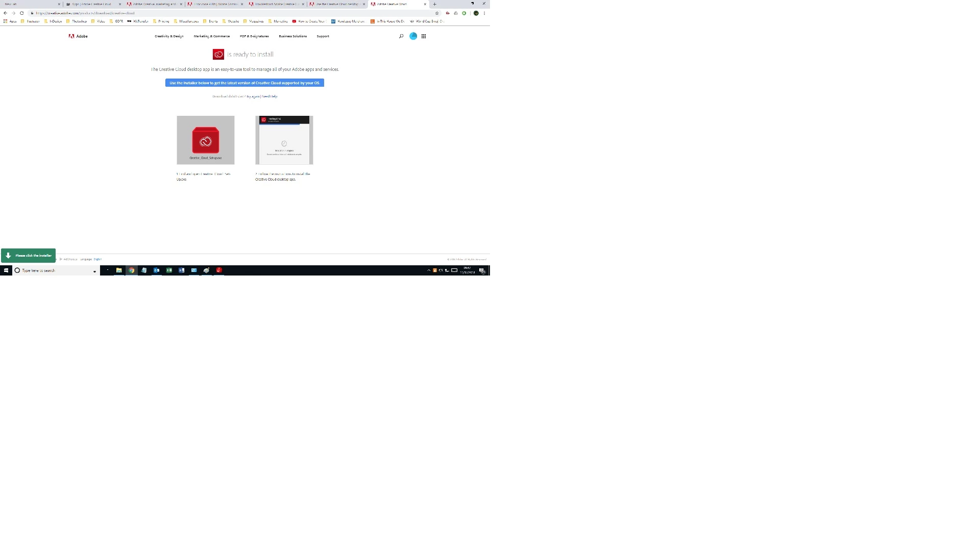Reload the page with refresh icon

22,13
